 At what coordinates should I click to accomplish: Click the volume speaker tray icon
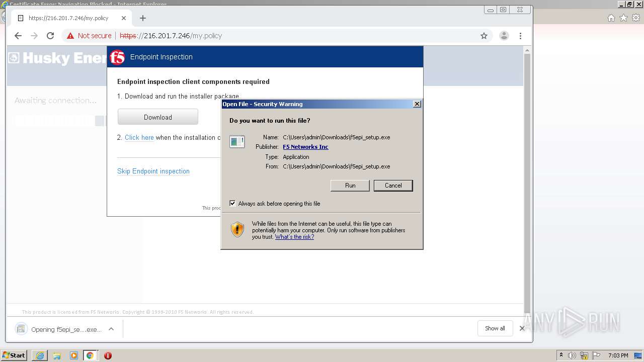pyautogui.click(x=572, y=355)
